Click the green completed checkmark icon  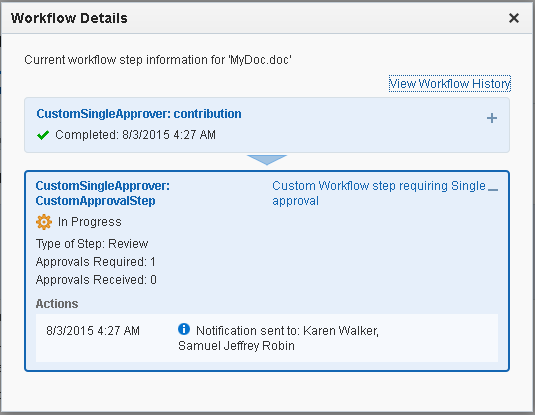(43, 135)
